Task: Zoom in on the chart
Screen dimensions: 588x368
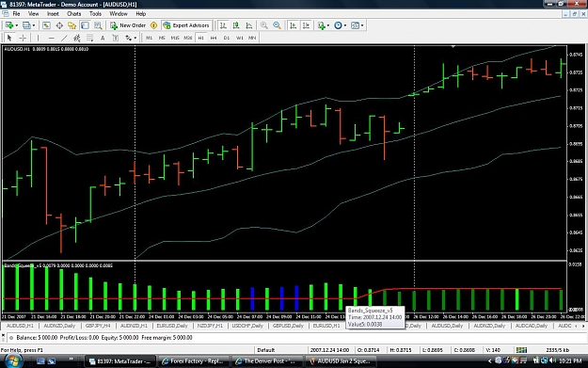Action: click(264, 25)
